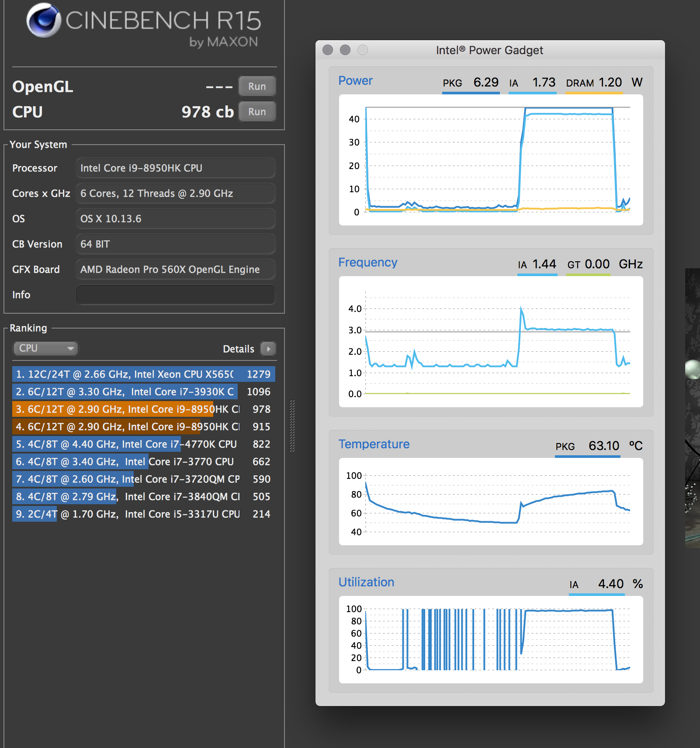This screenshot has width=700, height=748.
Task: Close the Intel Power Gadget window
Action: (x=328, y=50)
